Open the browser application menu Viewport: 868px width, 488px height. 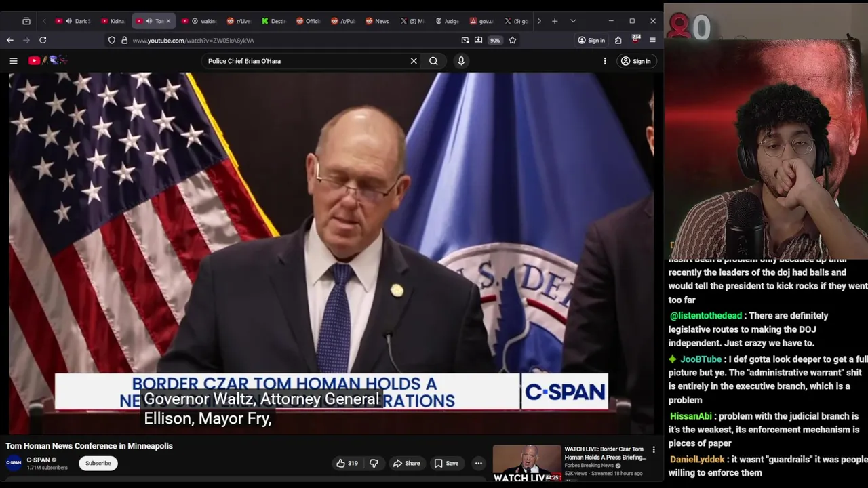pyautogui.click(x=652, y=40)
